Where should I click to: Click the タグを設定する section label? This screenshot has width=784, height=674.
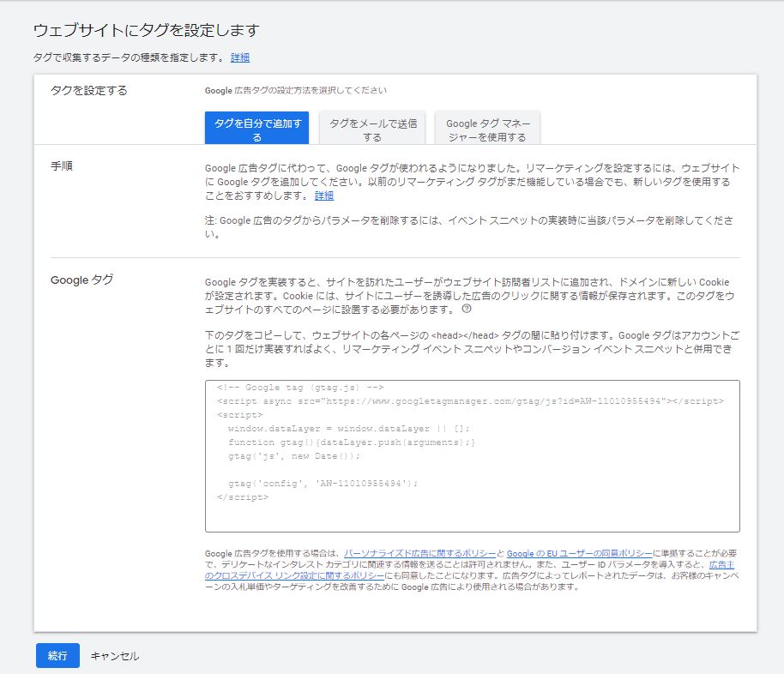89,91
